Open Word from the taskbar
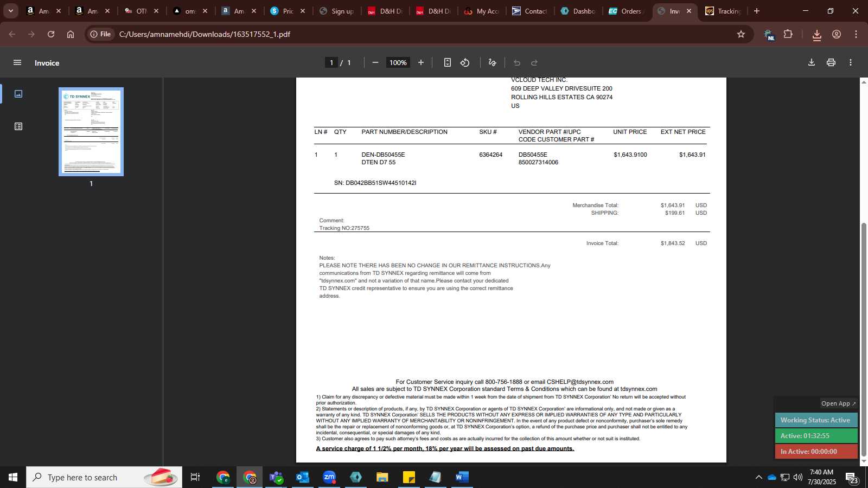Image resolution: width=868 pixels, height=488 pixels. pyautogui.click(x=462, y=477)
